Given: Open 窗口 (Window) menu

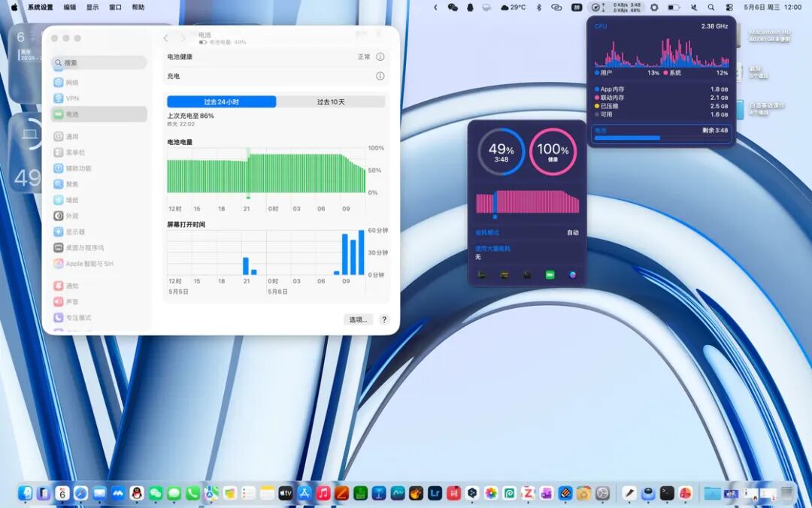Looking at the screenshot, I should coord(116,8).
